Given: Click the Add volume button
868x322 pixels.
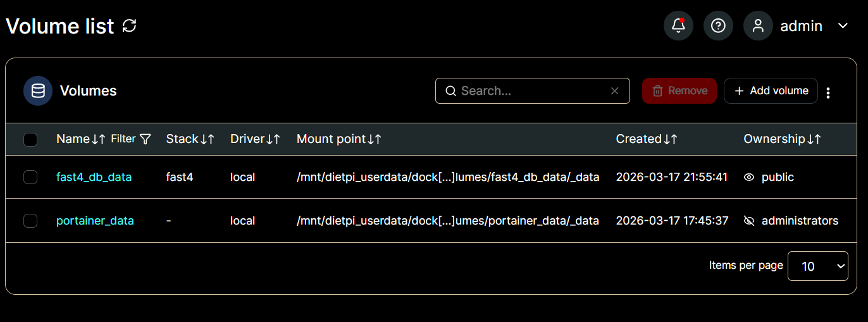Looking at the screenshot, I should tap(771, 91).
